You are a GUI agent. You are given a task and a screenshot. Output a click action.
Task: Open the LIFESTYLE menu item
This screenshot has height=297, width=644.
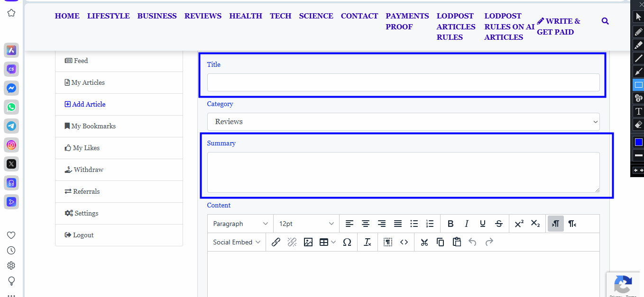[108, 16]
